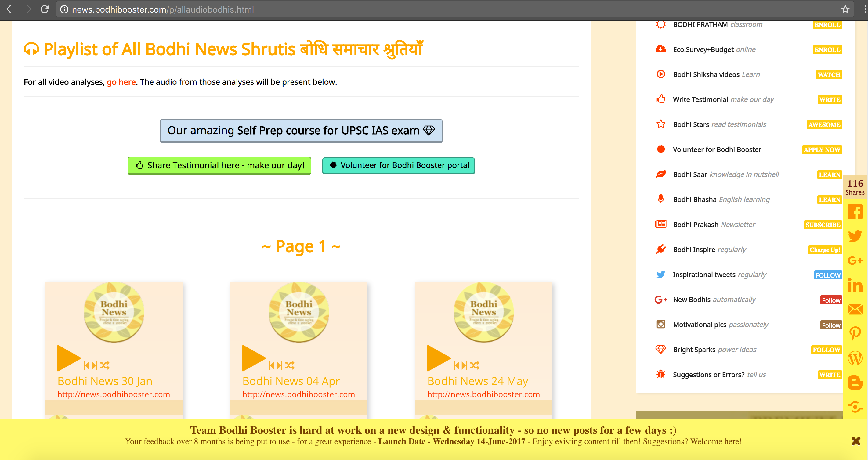Click WATCH for Bodhi Shiksha videos
Screen dimensions: 868x460
pos(829,74)
